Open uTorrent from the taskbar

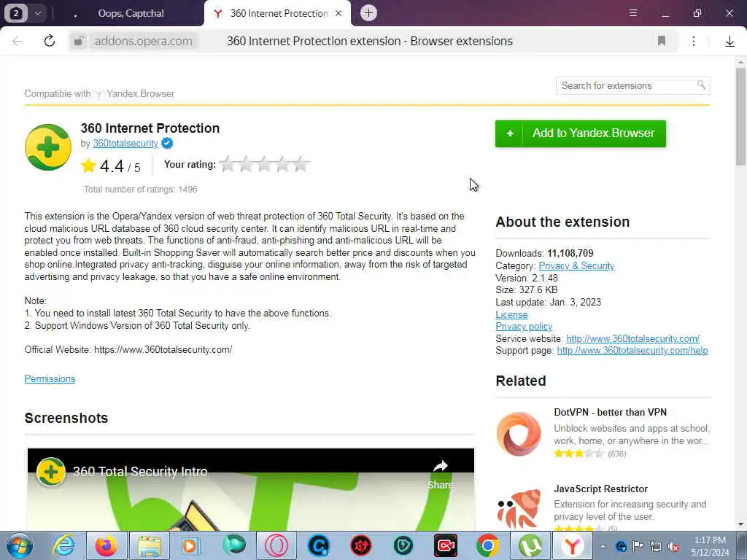530,545
